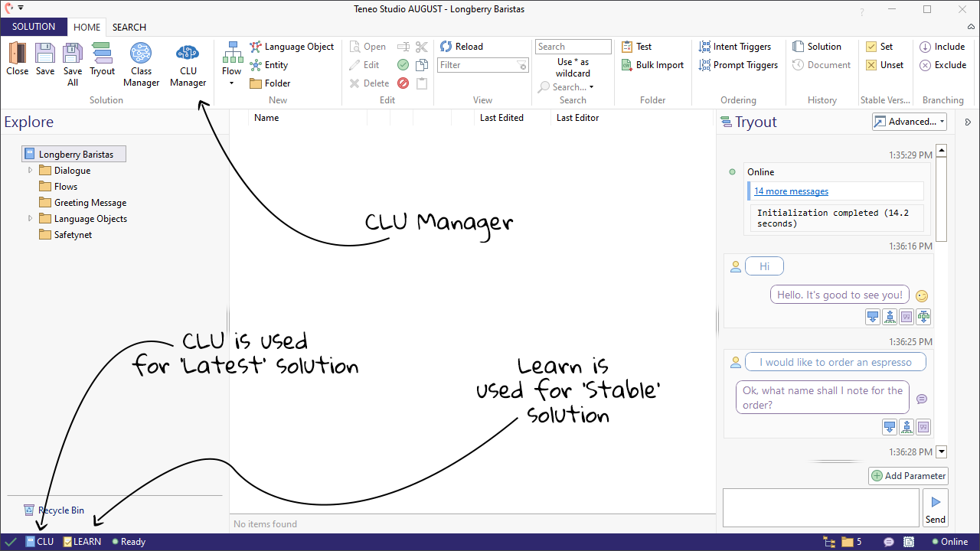Screen dimensions: 980x551
Task: Click Unset stable version
Action: tap(884, 65)
